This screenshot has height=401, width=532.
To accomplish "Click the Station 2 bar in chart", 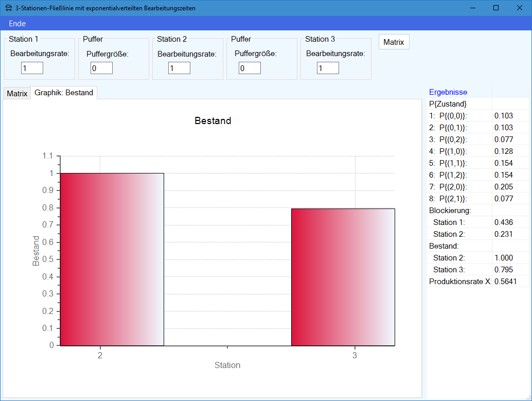I will tap(112, 259).
